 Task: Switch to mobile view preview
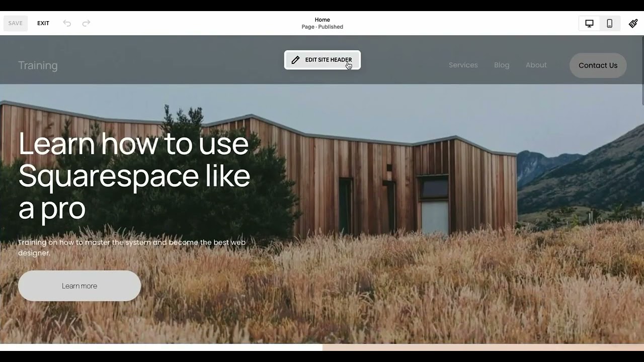(609, 23)
